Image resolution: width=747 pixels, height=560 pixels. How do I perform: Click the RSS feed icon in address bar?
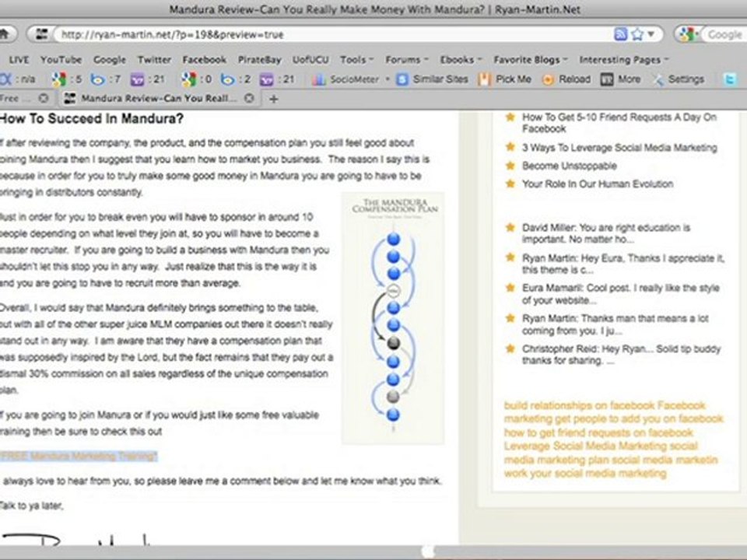click(620, 34)
